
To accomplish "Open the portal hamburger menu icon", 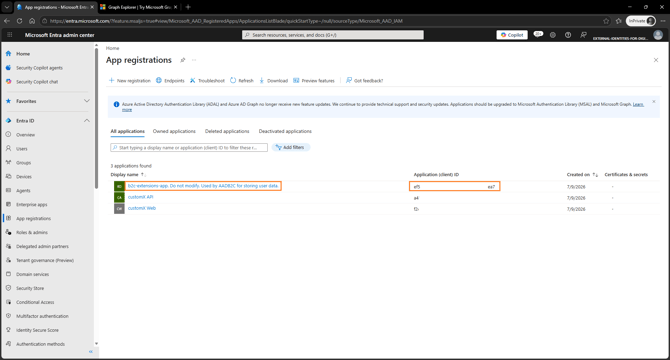I will (x=9, y=35).
